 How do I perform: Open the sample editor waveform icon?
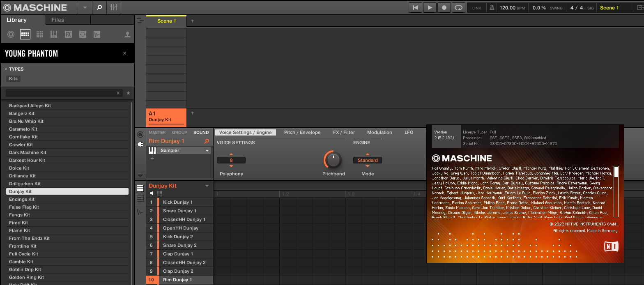(140, 212)
